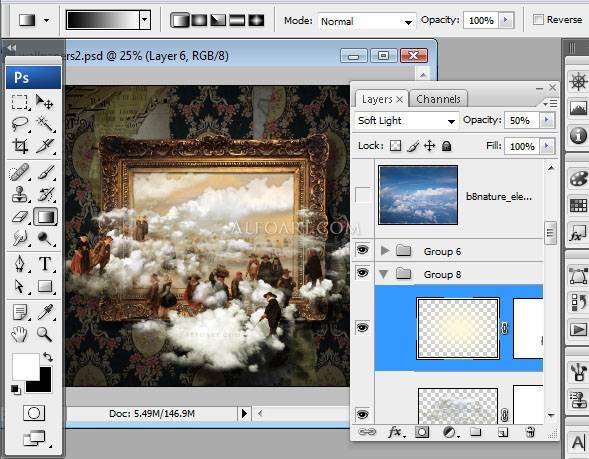Screen dimensions: 589x459
Task: Open Layers panel Fill arrow
Action: click(547, 146)
